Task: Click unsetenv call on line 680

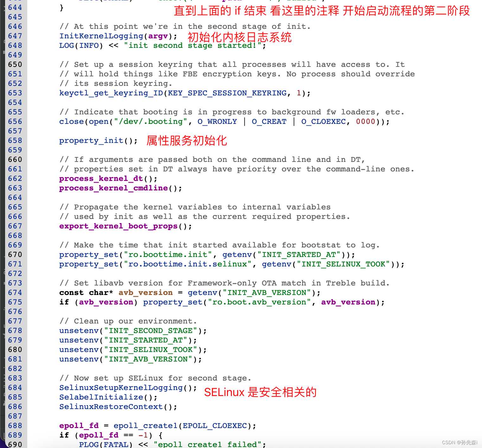Action: coord(79,350)
